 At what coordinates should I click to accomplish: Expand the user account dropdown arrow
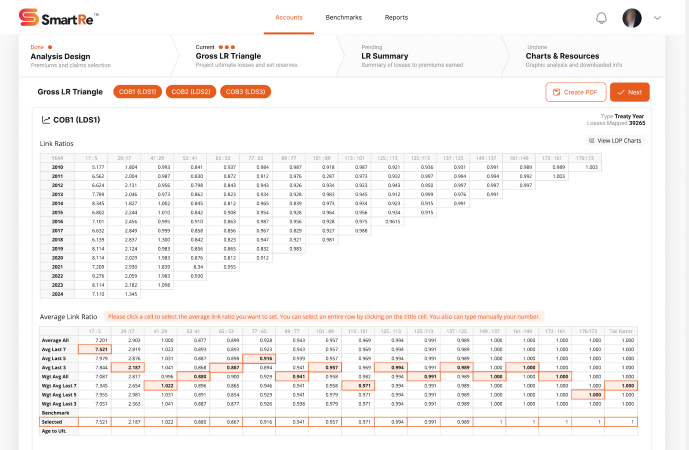(x=657, y=18)
